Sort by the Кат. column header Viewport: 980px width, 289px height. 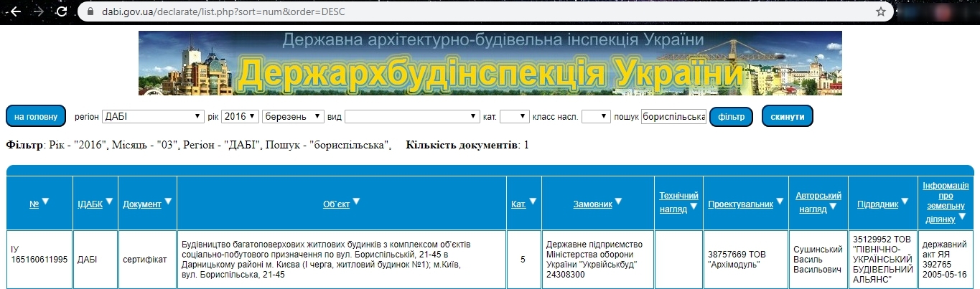tap(518, 204)
